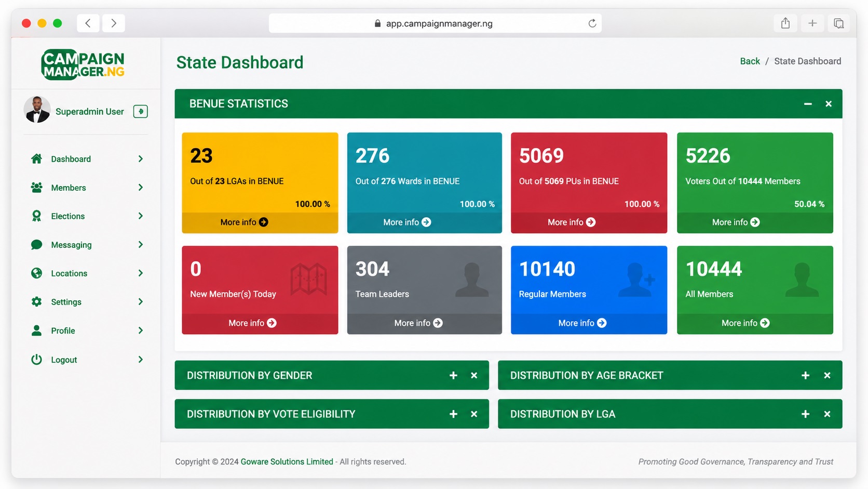Click the browser tab overview icon
This screenshot has width=868, height=489.
tap(838, 23)
